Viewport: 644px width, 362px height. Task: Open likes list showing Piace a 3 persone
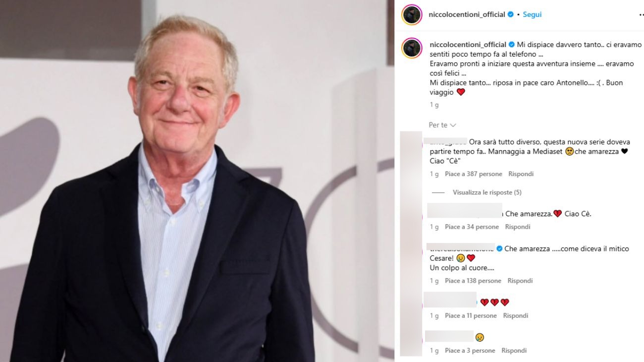(x=470, y=351)
